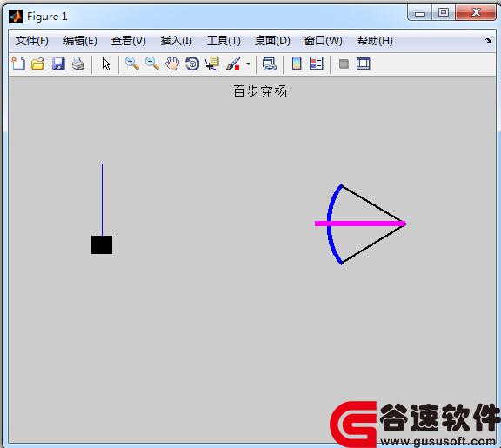The height and width of the screenshot is (448, 501).
Task: Open the 帮助(H) menu
Action: 375,41
